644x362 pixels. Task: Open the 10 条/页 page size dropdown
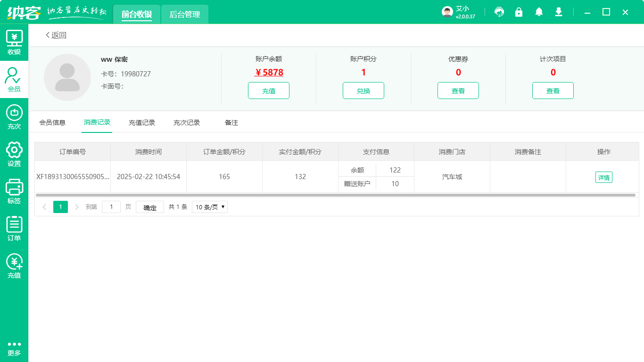[209, 206]
